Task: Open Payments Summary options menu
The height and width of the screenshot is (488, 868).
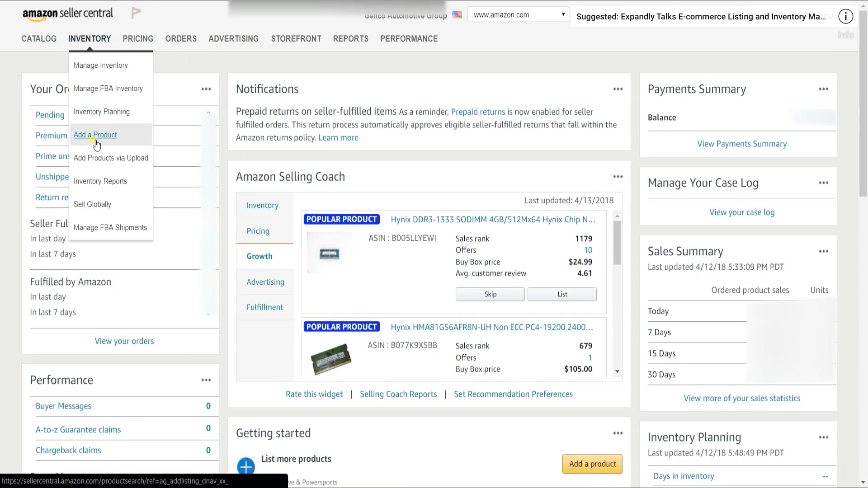Action: click(x=824, y=89)
